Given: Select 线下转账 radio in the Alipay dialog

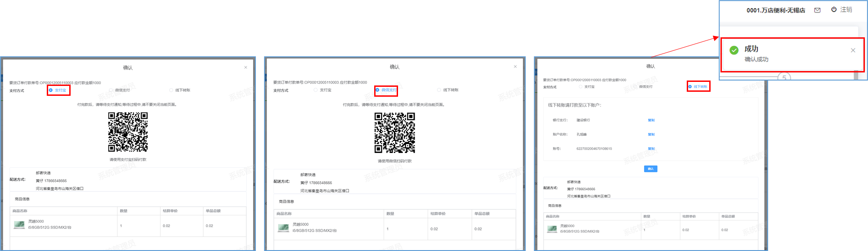Looking at the screenshot, I should pos(171,90).
